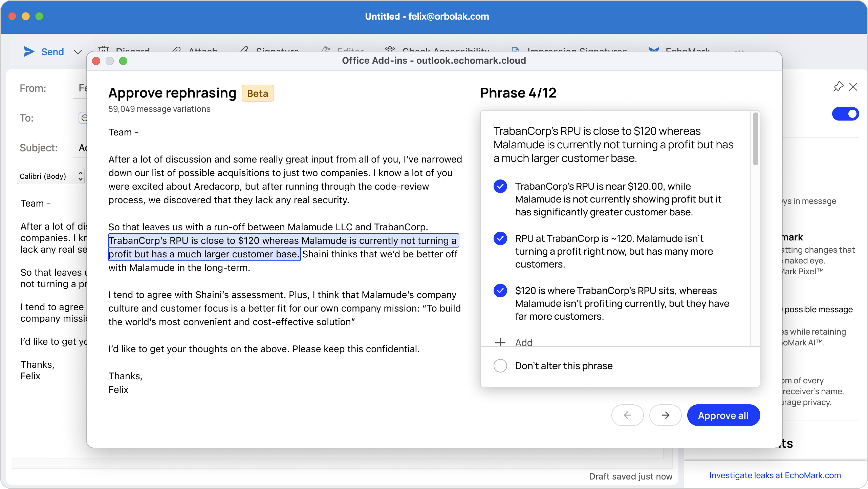Image resolution: width=868 pixels, height=489 pixels.
Task: Click the 'Approve rephrasing' heading
Action: click(x=172, y=93)
